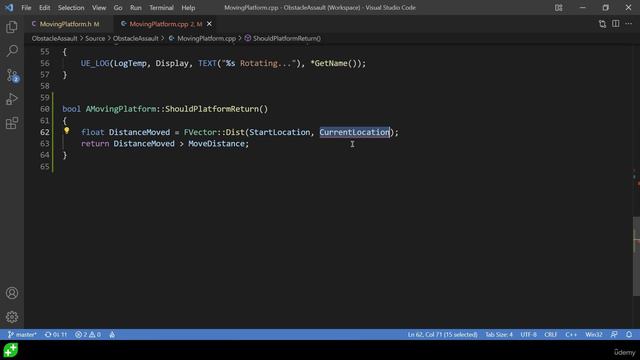The height and width of the screenshot is (360, 640).
Task: Click the VS Code logo icon
Action: pyautogui.click(x=9, y=8)
